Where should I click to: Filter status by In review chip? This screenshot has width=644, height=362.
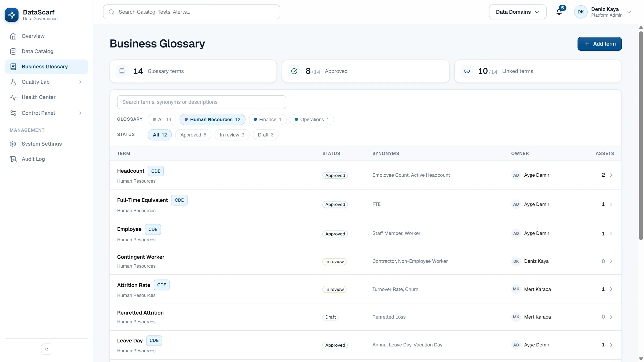pyautogui.click(x=232, y=135)
